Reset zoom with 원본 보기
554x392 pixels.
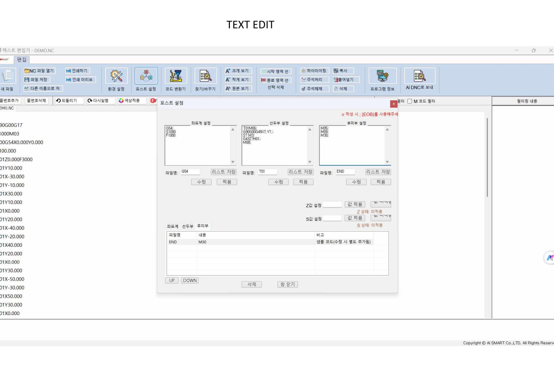tap(238, 89)
